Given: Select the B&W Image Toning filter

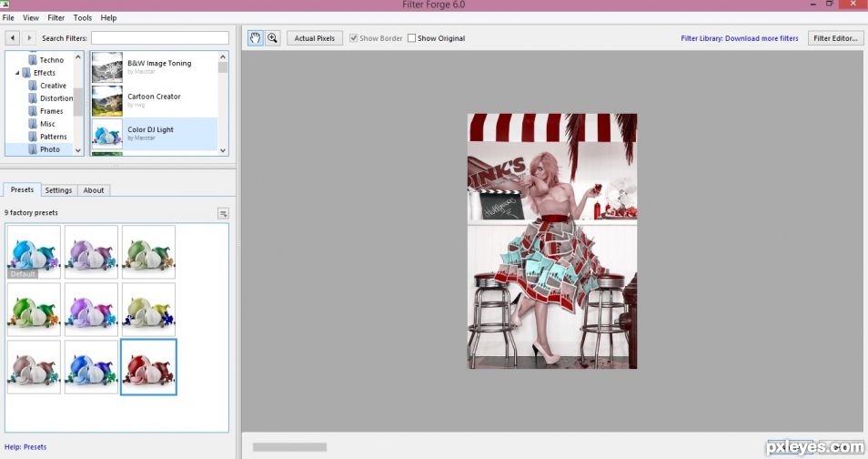Looking at the screenshot, I should [155, 67].
